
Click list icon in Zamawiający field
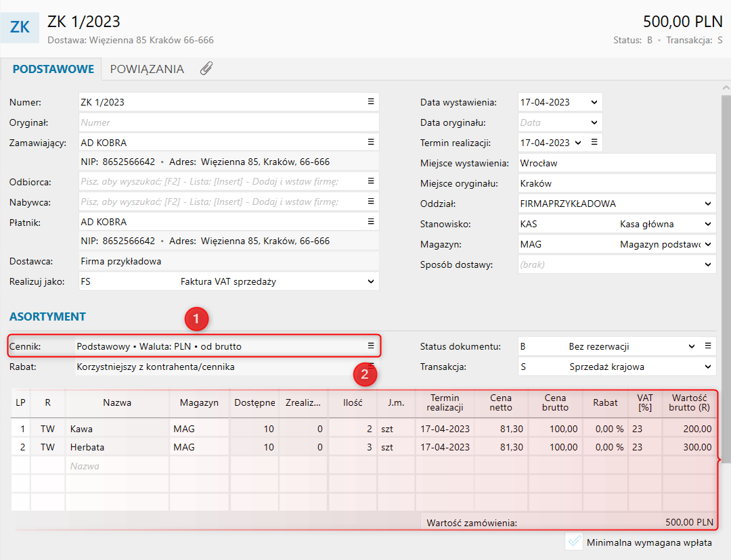point(370,143)
